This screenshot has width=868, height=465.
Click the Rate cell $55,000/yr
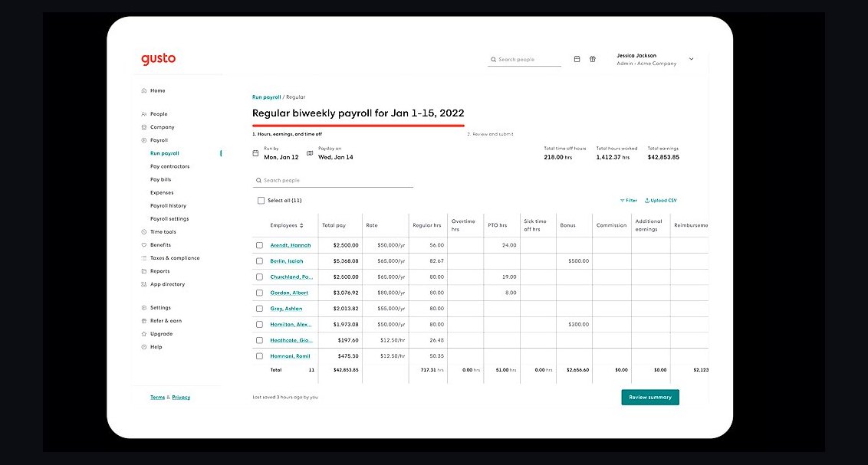click(385, 309)
